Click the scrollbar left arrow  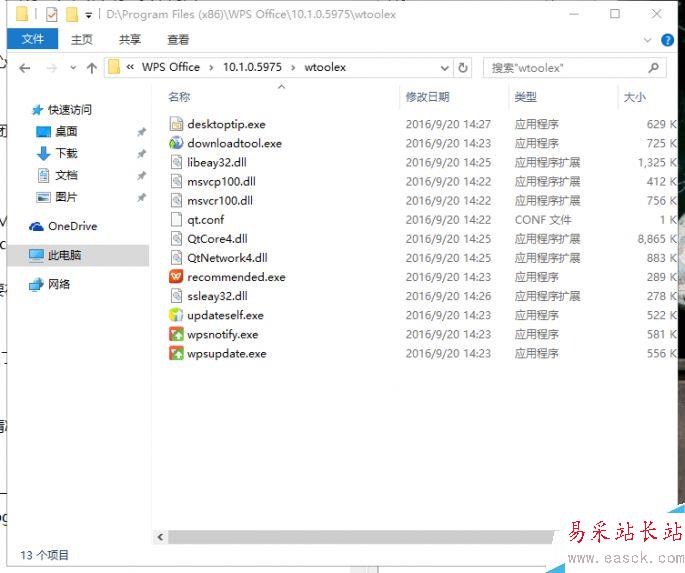(x=160, y=537)
